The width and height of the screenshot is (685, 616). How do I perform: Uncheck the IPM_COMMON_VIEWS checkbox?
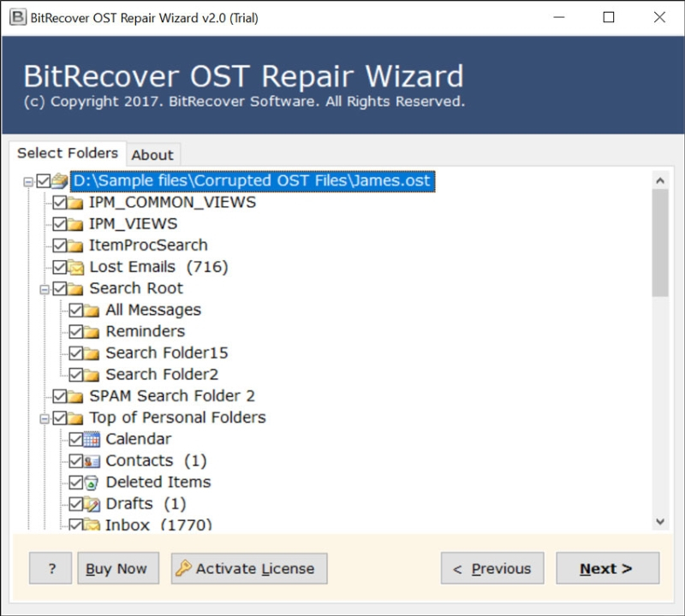click(x=60, y=203)
